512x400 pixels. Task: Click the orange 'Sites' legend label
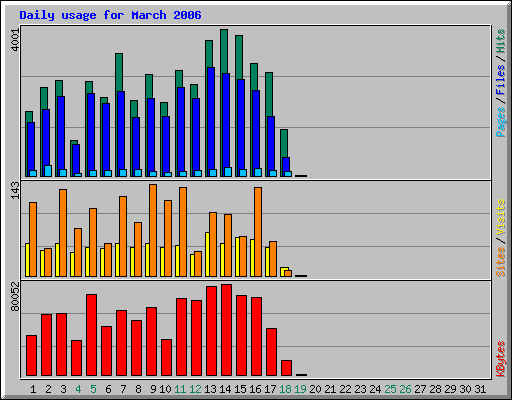pyautogui.click(x=500, y=262)
